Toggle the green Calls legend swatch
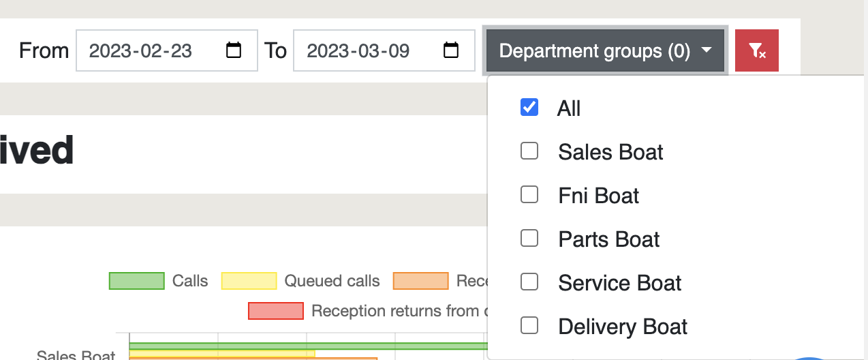 (137, 281)
